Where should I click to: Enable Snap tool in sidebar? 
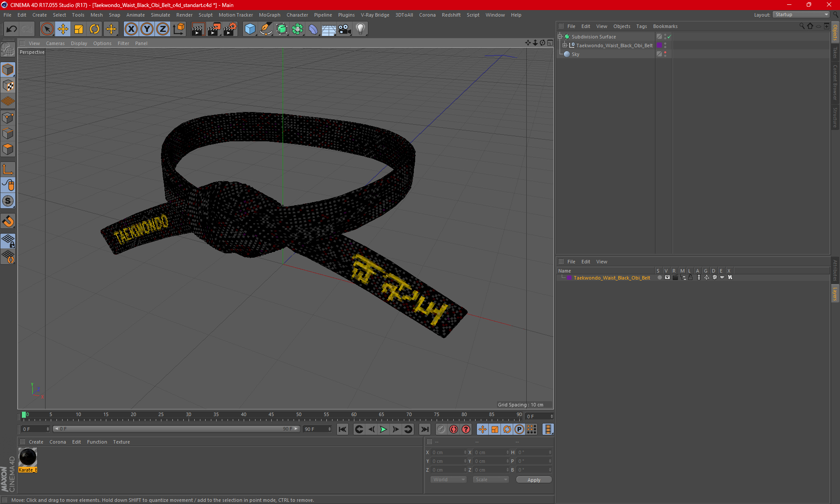point(8,221)
